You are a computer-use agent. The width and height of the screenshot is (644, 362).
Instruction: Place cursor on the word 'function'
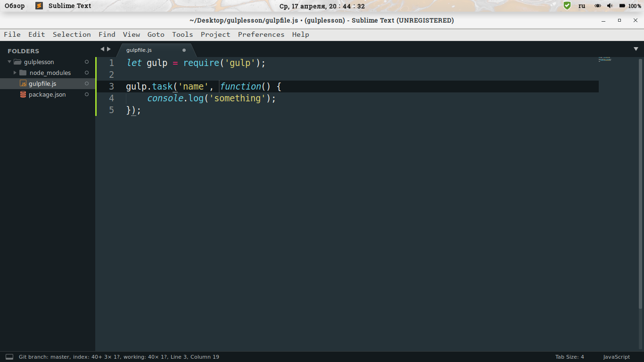point(240,86)
